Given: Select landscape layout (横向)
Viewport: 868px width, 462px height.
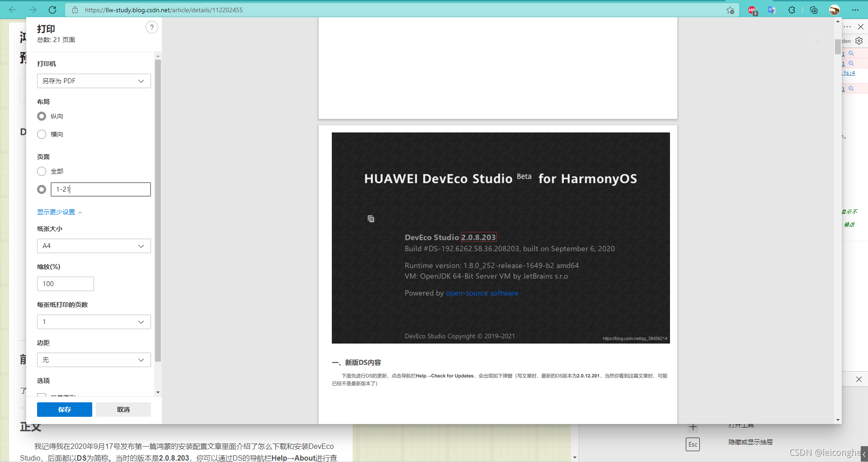Looking at the screenshot, I should [x=42, y=134].
